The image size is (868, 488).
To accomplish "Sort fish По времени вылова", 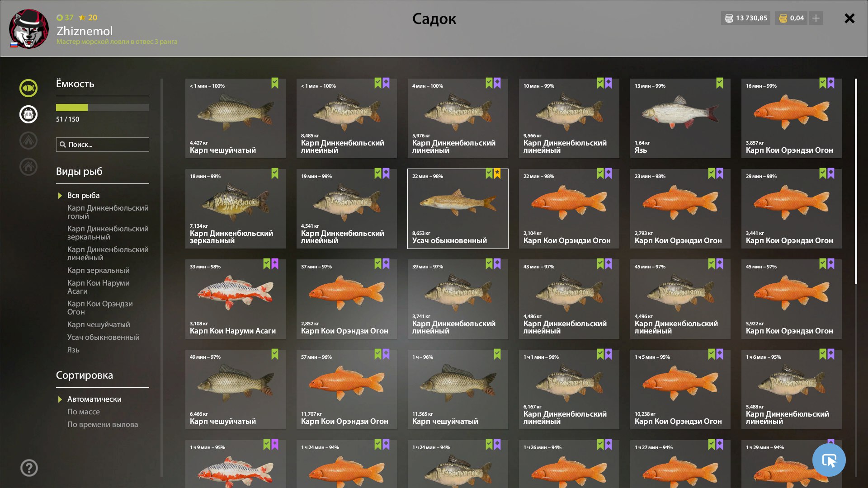I will coord(103,424).
